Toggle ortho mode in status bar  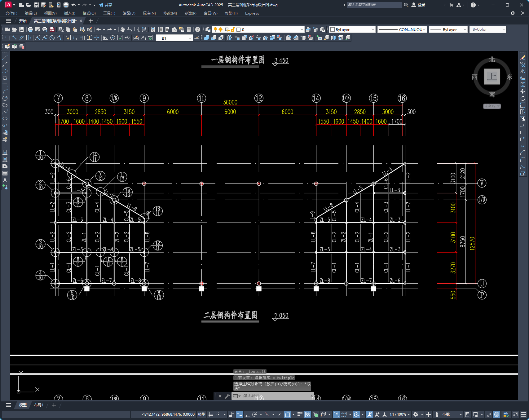[x=247, y=414]
